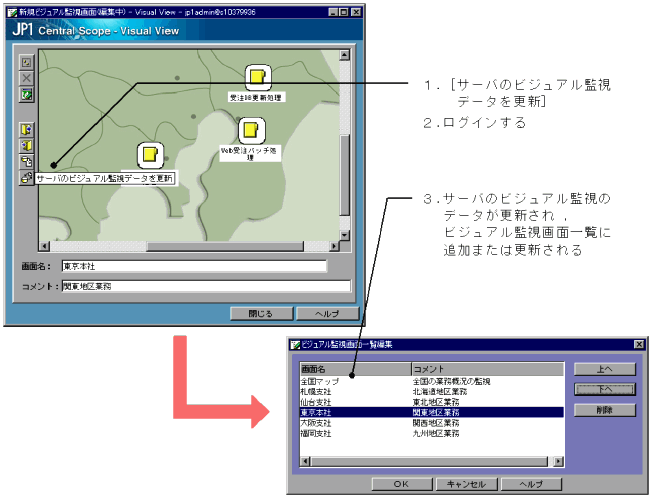Viewport: 651px width, 498px height.
Task: Select the 受注DB更新処理 node icon on map
Action: pos(258,77)
